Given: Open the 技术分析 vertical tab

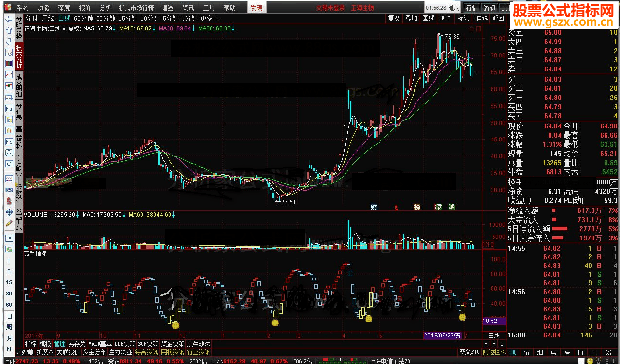Looking at the screenshot, I should (x=19, y=56).
